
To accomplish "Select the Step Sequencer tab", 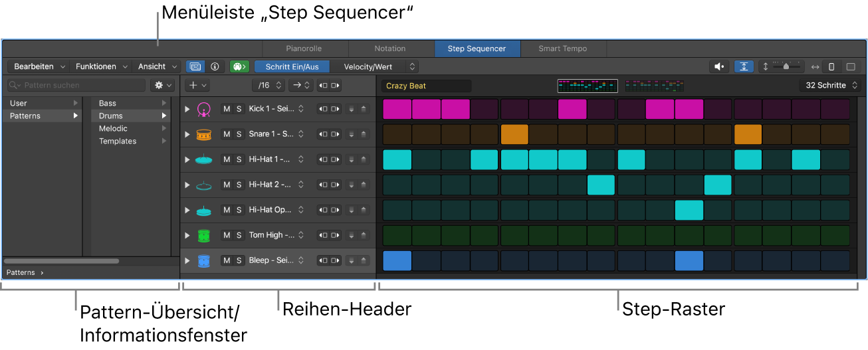I will pos(477,48).
